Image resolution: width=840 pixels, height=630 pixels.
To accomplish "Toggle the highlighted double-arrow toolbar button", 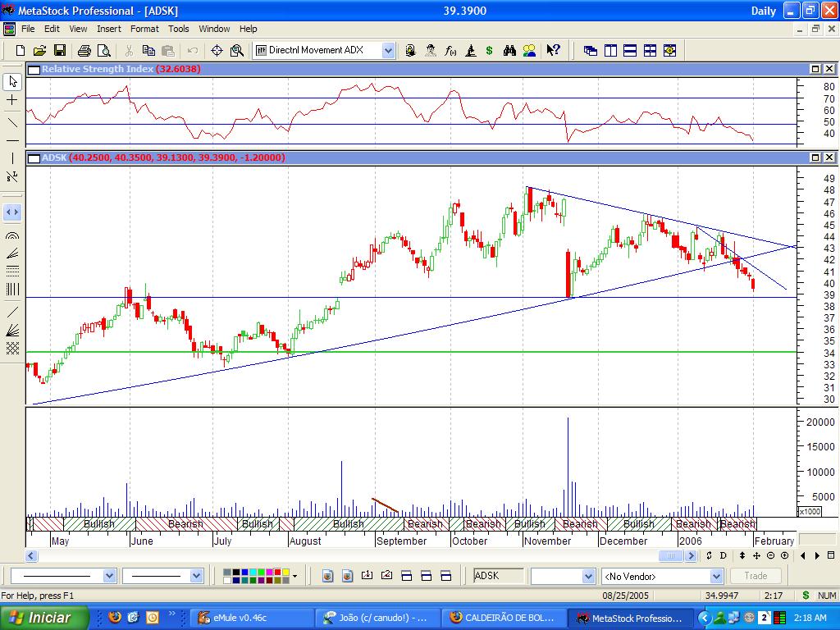I will click(x=12, y=212).
